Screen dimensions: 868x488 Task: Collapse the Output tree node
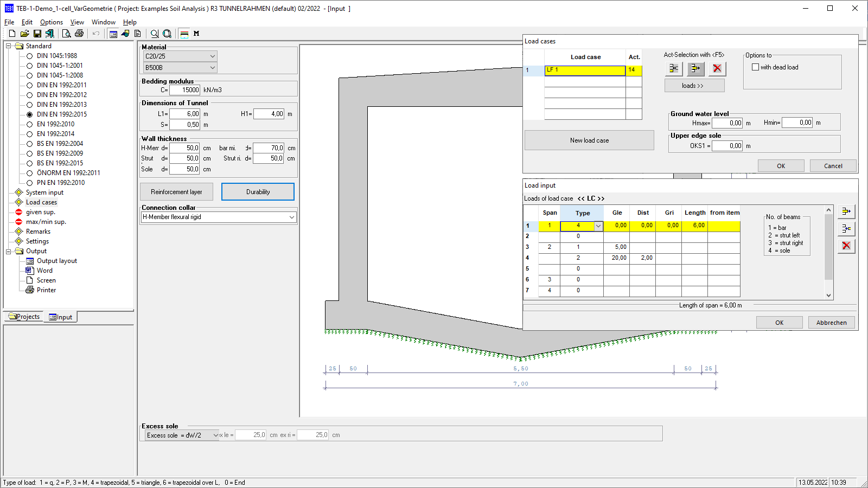pos(9,251)
